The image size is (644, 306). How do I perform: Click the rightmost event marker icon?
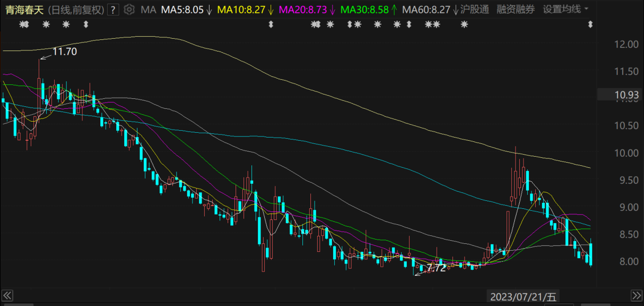pos(590,24)
